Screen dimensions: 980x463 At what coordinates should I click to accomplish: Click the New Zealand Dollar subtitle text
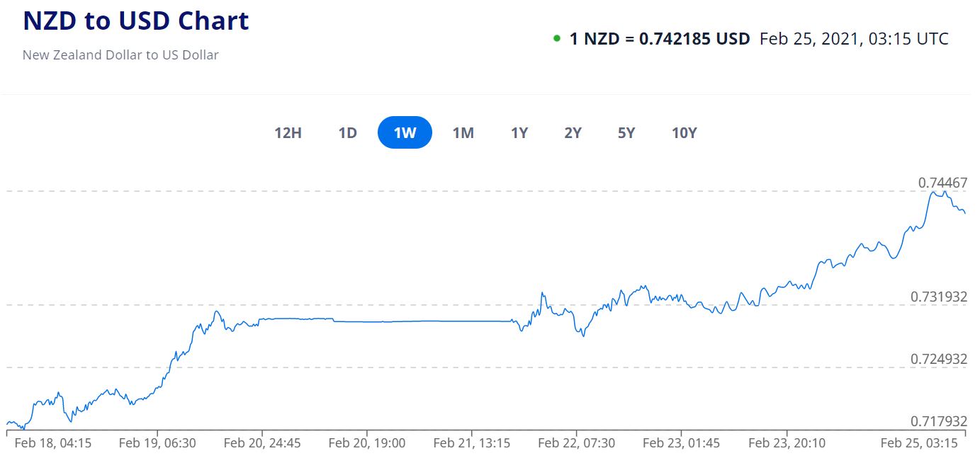[x=120, y=55]
